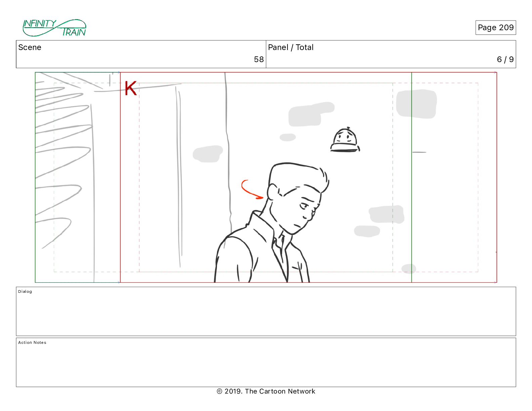
Task: Click the panel count 6 / 9
Action: click(x=505, y=59)
